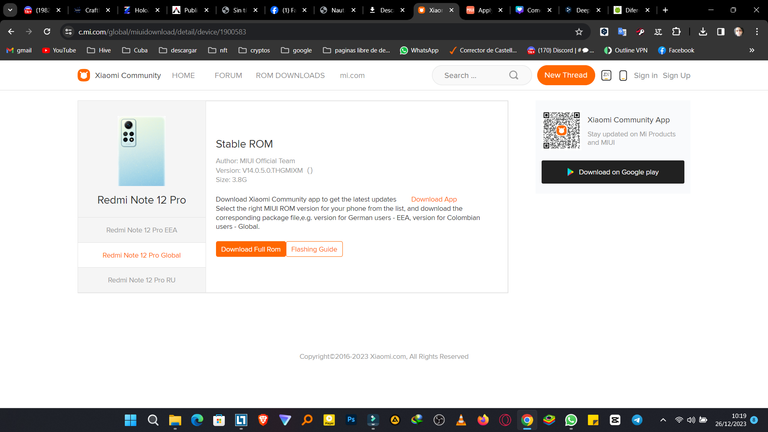Open Opera browser from the taskbar
This screenshot has height=432, width=768.
click(x=505, y=420)
